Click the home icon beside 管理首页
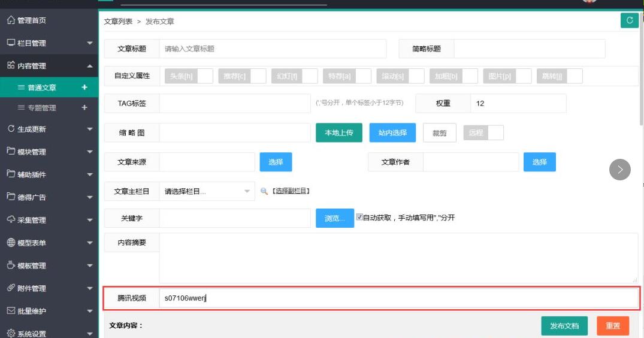 (11, 20)
